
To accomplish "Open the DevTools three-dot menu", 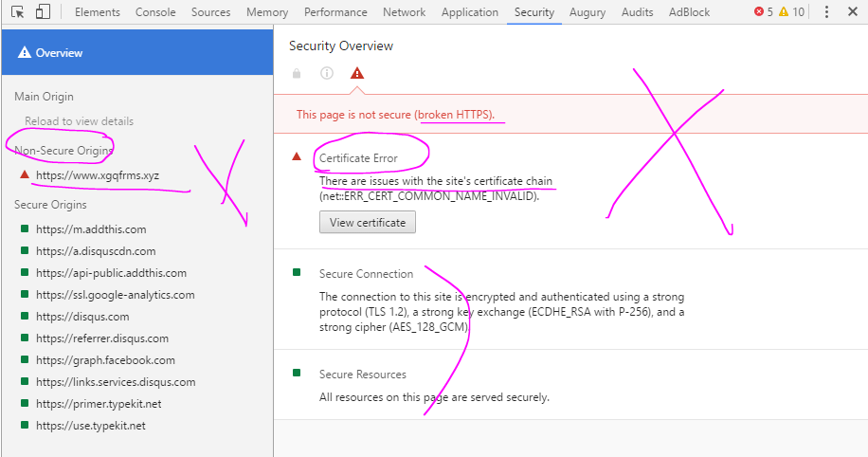I will click(827, 12).
